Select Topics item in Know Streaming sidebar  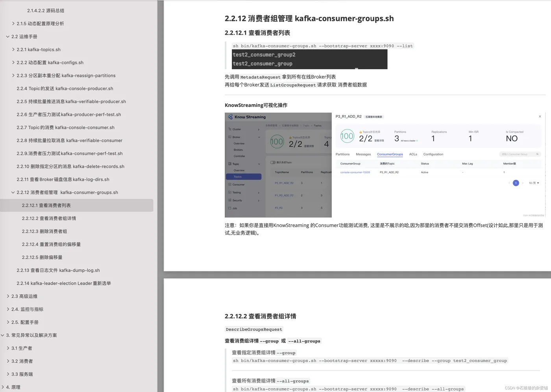click(244, 177)
